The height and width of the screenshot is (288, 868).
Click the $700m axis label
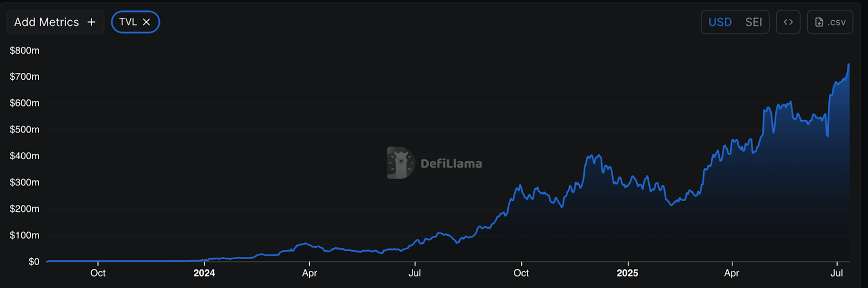24,77
